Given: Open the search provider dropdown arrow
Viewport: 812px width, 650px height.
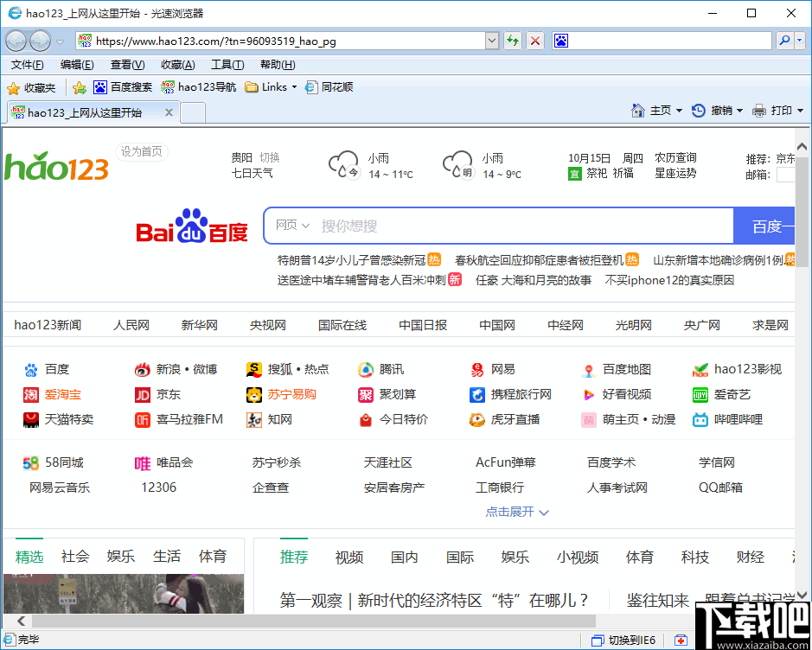Looking at the screenshot, I should [800, 41].
